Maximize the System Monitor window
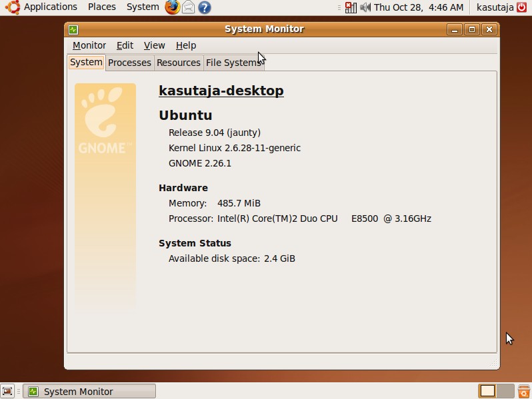 (471, 29)
